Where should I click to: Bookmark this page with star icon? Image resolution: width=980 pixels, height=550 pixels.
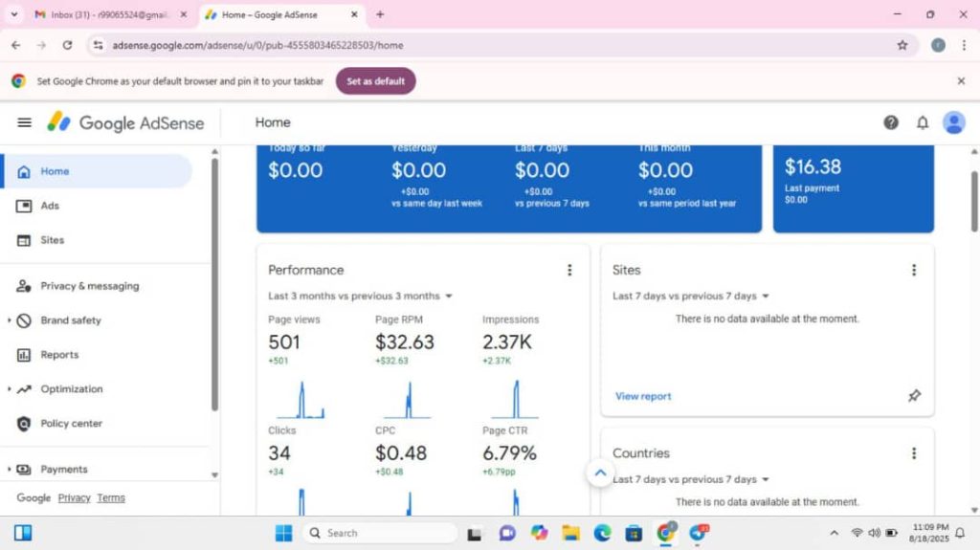[x=902, y=45]
